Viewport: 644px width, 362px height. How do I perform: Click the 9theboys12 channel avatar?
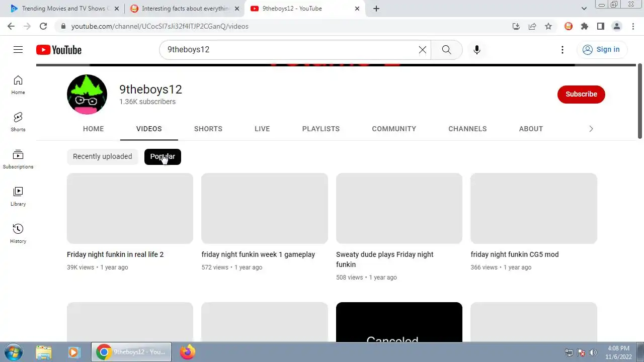pyautogui.click(x=87, y=95)
